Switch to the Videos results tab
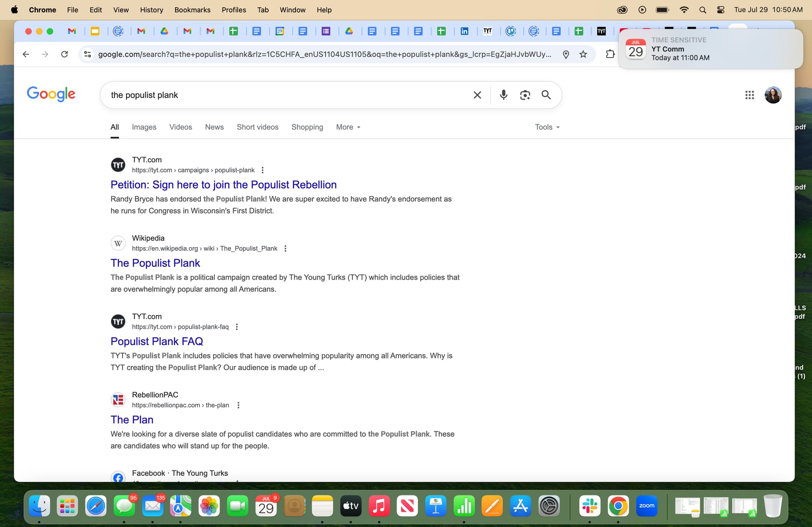Screen dimensions: 812x527 pyautogui.click(x=181, y=127)
